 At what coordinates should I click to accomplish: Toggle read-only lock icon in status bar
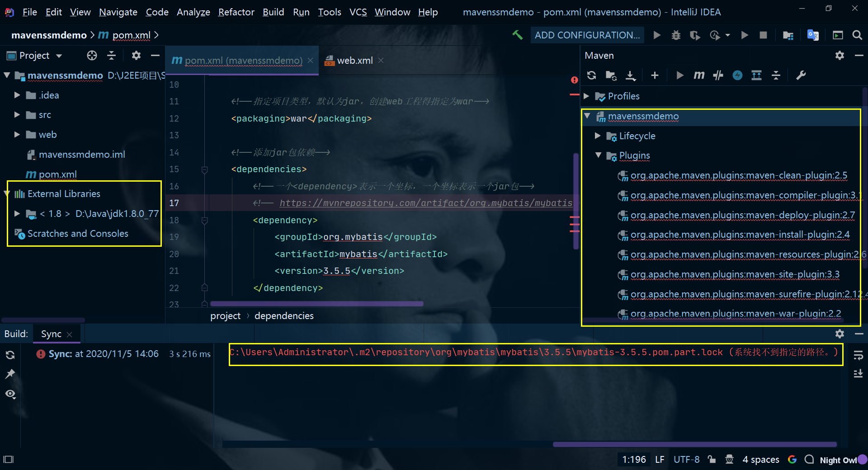(x=712, y=460)
